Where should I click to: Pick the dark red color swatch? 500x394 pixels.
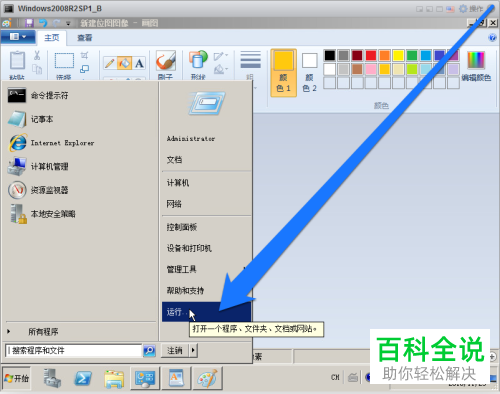tap(357, 55)
